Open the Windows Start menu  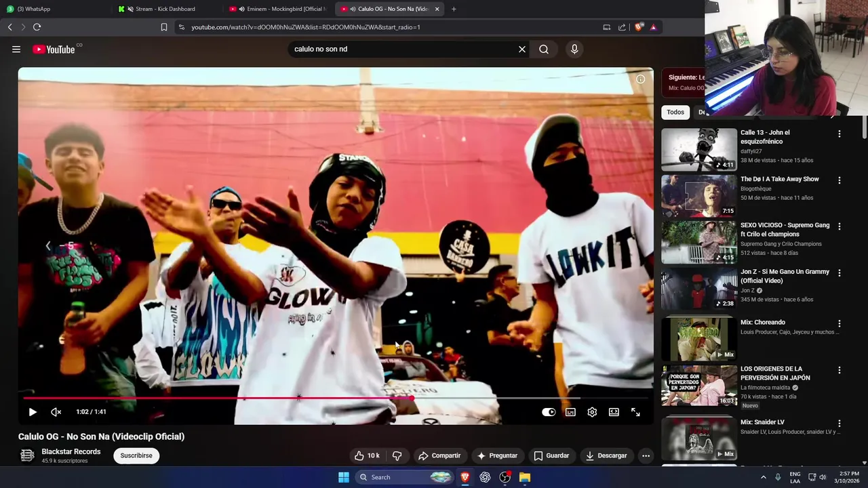click(344, 477)
